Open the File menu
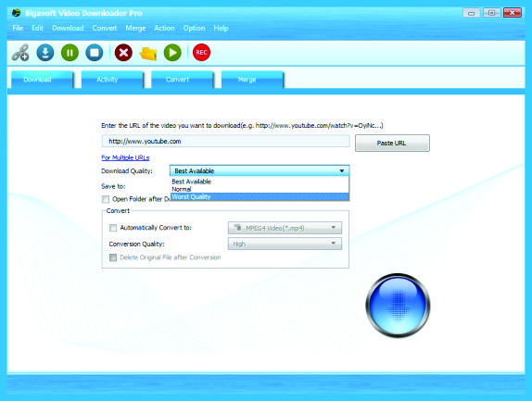532x401 pixels. click(x=18, y=28)
